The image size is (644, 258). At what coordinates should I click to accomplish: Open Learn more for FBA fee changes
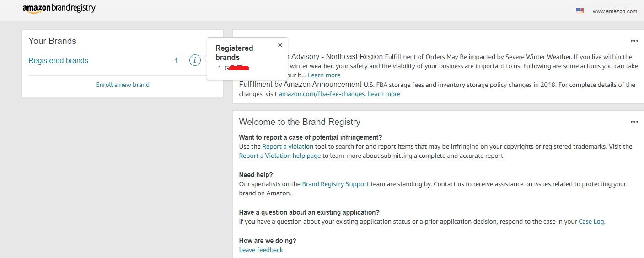(384, 94)
